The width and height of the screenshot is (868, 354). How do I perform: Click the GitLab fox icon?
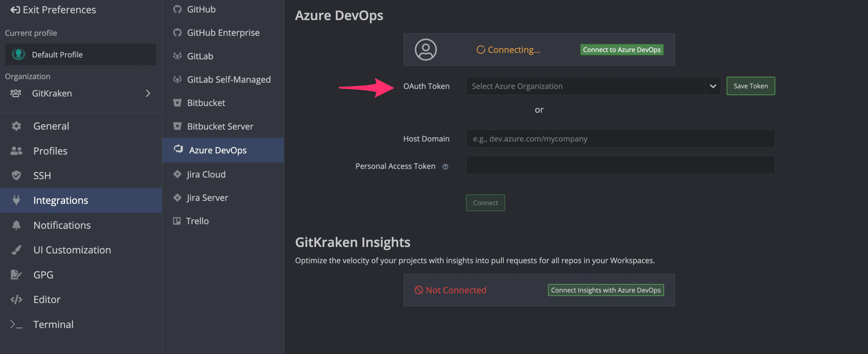click(177, 56)
